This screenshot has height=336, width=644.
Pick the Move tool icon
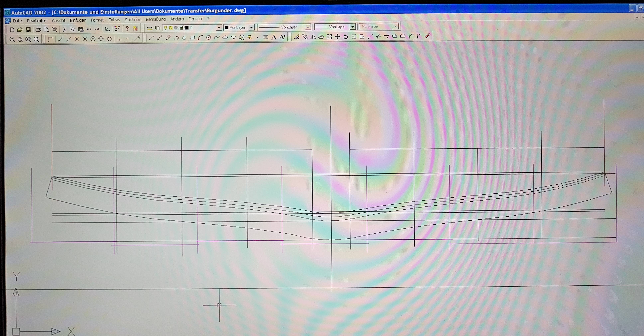click(337, 37)
